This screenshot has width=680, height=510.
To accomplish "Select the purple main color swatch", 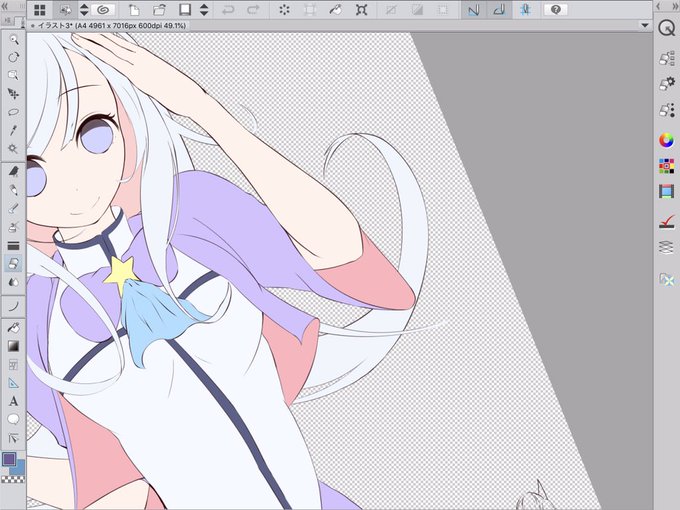I will tap(9, 459).
